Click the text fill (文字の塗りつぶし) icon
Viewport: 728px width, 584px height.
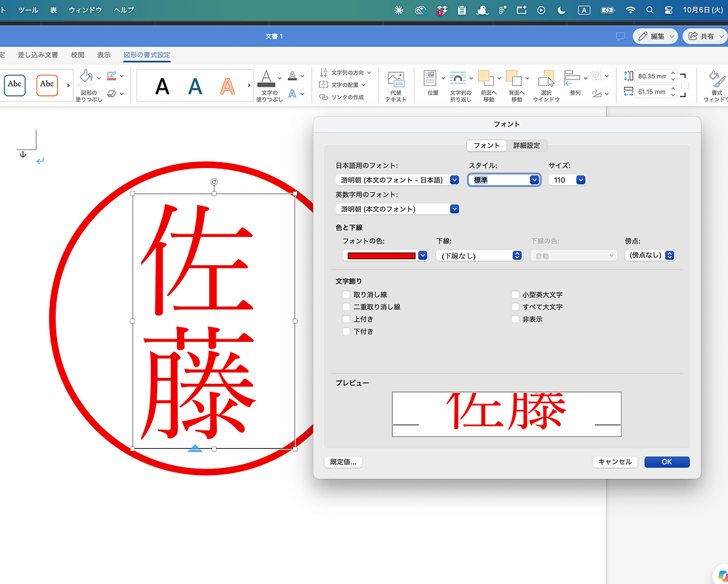click(x=266, y=79)
